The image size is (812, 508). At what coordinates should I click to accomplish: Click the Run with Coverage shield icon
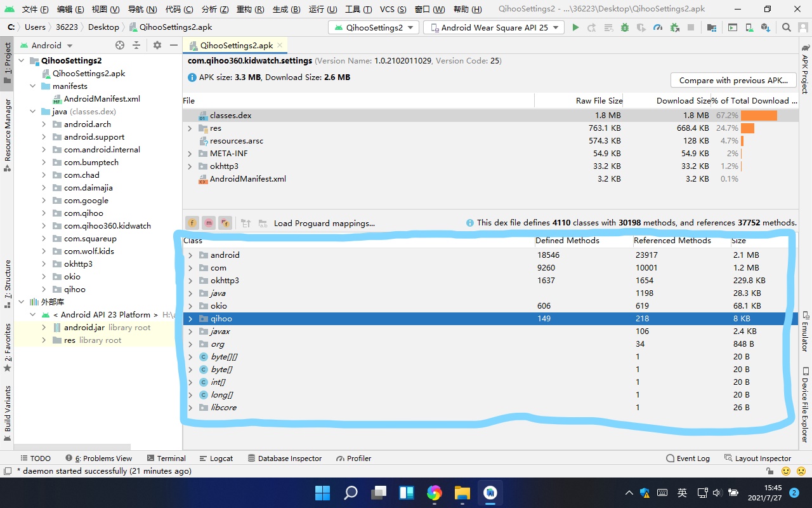(x=641, y=27)
